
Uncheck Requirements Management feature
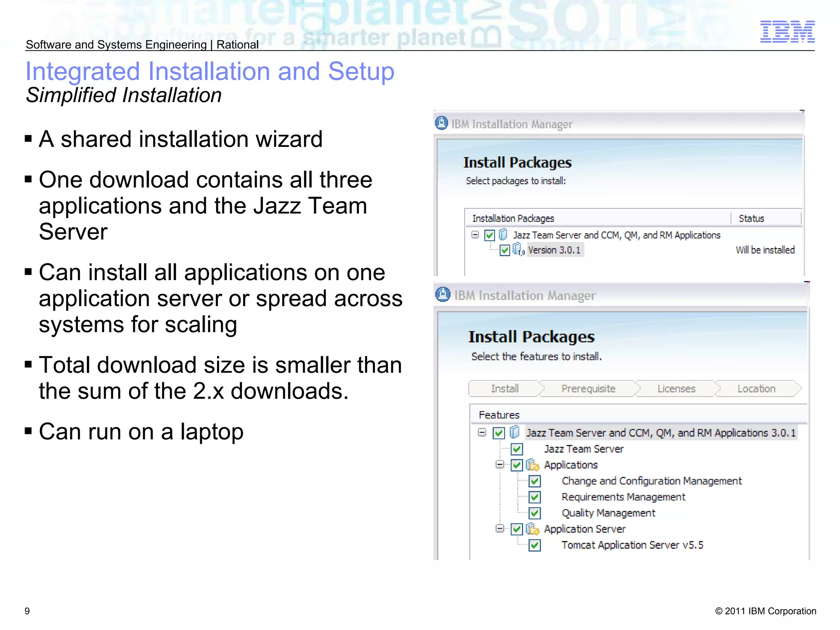(x=535, y=497)
